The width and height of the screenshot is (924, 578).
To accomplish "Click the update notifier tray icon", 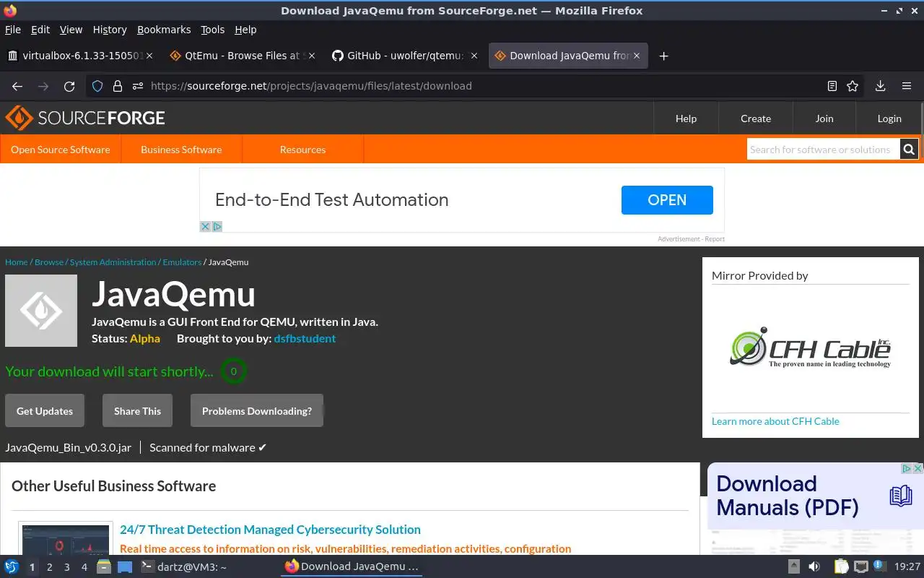I will [879, 566].
